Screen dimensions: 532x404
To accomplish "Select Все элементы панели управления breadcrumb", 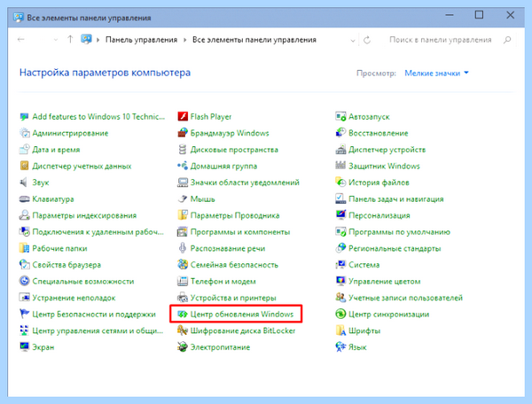I will coord(254,40).
